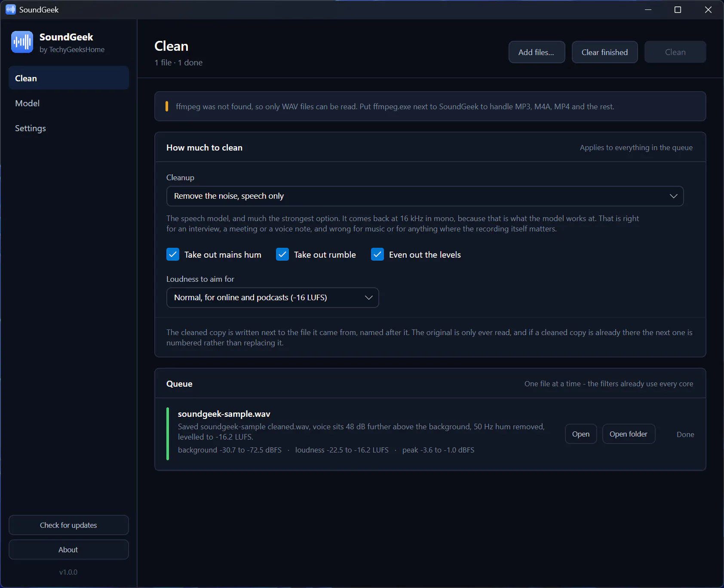Image resolution: width=724 pixels, height=588 pixels.
Task: Expand Loudness to aim for dropdown
Action: (273, 298)
